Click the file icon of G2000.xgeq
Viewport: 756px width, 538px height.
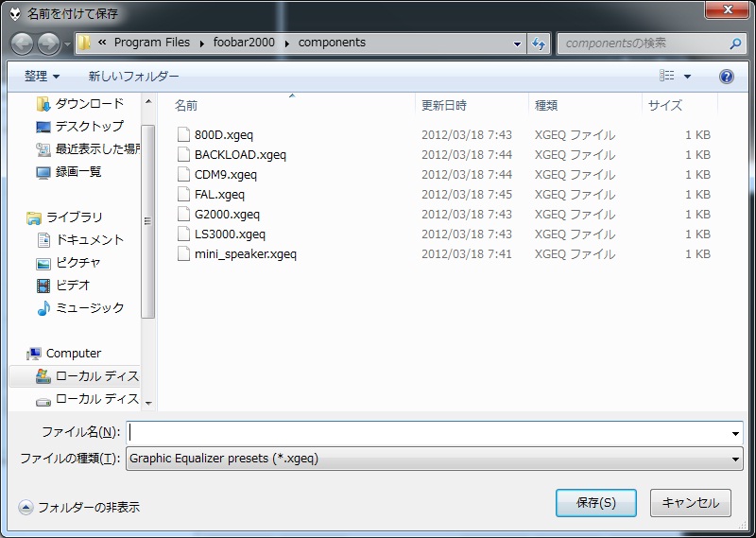click(183, 214)
